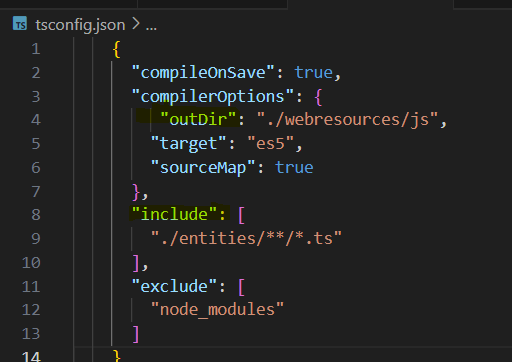Click the TypeScript file icon in breadcrumb

[x=20, y=24]
